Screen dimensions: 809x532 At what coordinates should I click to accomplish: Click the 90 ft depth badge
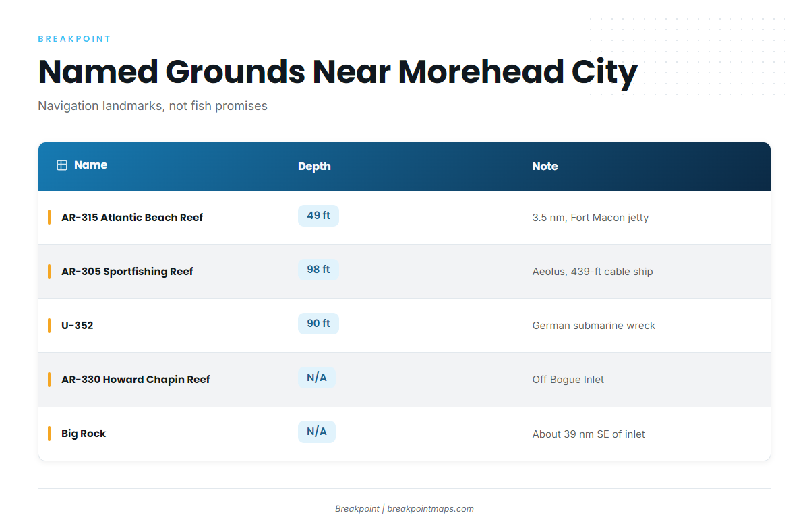click(318, 324)
